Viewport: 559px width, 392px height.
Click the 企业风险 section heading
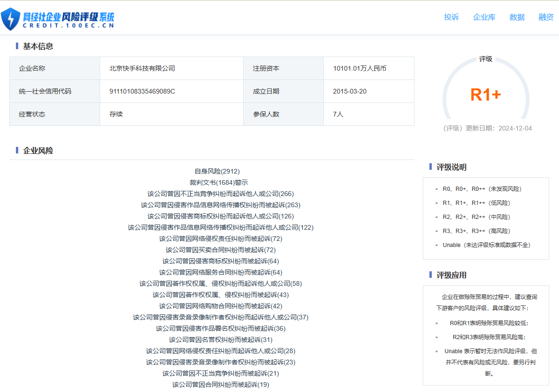(x=38, y=151)
